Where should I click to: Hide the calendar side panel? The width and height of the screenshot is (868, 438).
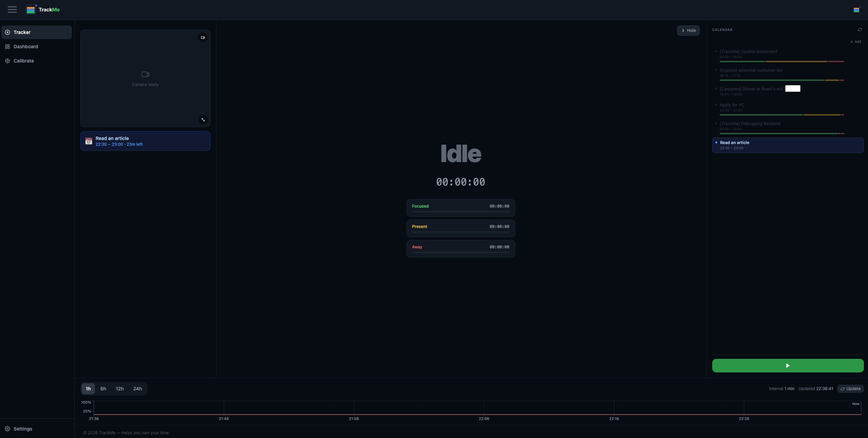point(688,31)
